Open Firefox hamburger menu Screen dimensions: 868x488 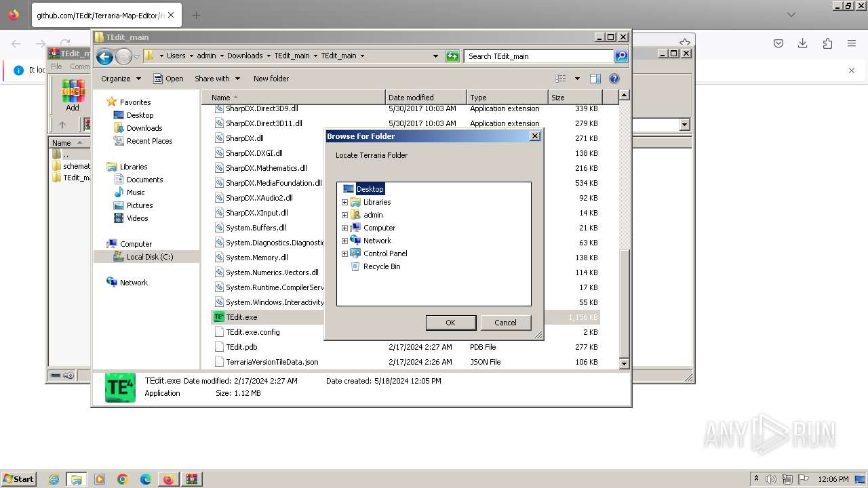[x=852, y=43]
